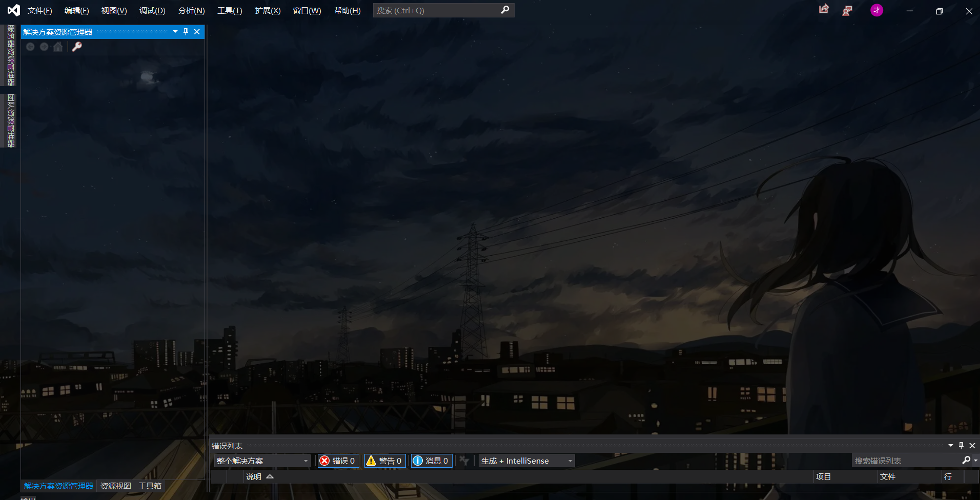This screenshot has height=500, width=980.
Task: Open the purple account avatar
Action: (x=877, y=10)
